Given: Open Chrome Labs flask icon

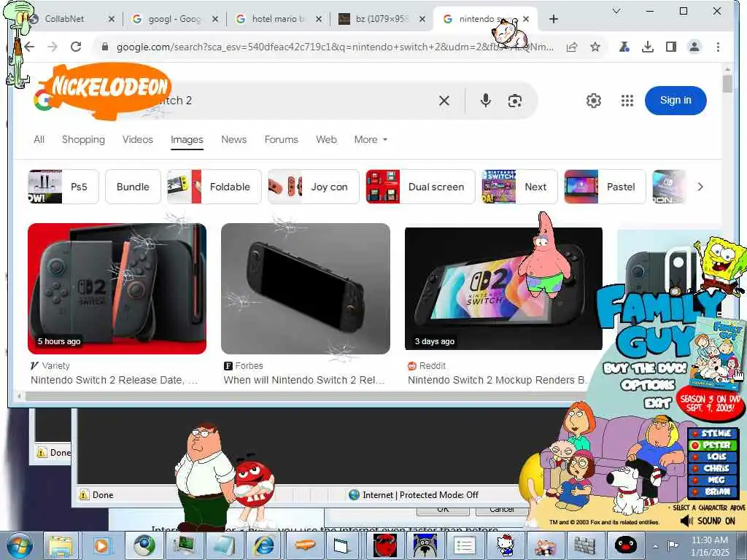Looking at the screenshot, I should (624, 47).
